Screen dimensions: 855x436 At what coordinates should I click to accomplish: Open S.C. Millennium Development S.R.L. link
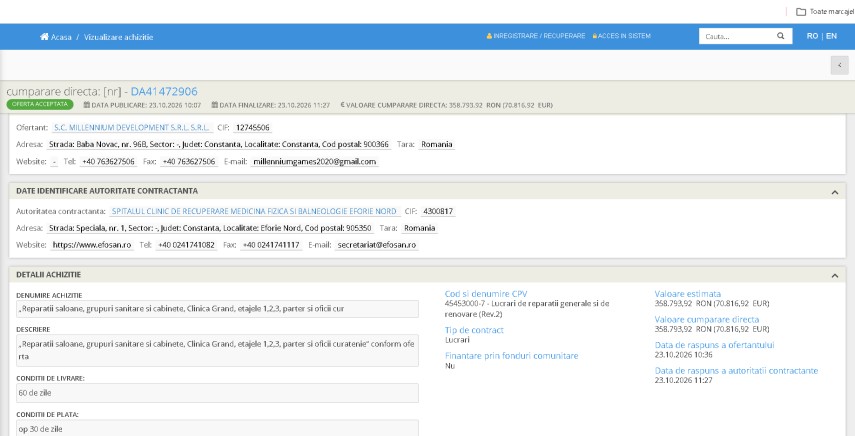131,128
